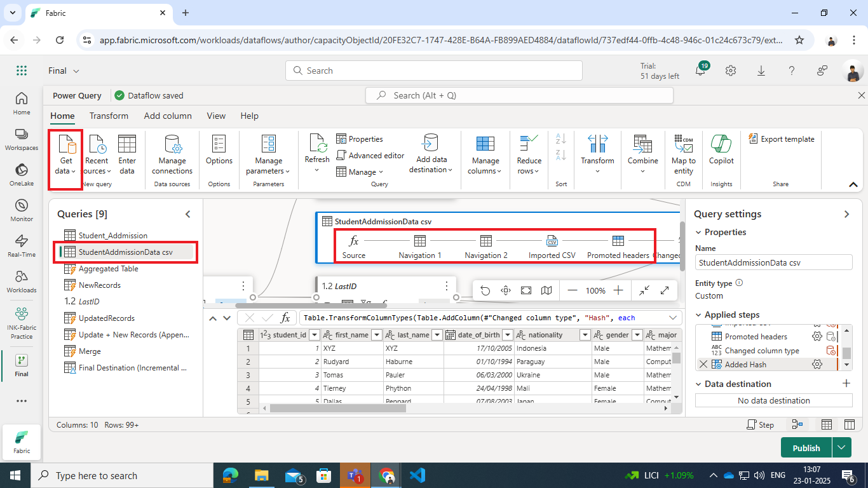
Task: Open Visual Studio Code from the taskbar
Action: 417,475
